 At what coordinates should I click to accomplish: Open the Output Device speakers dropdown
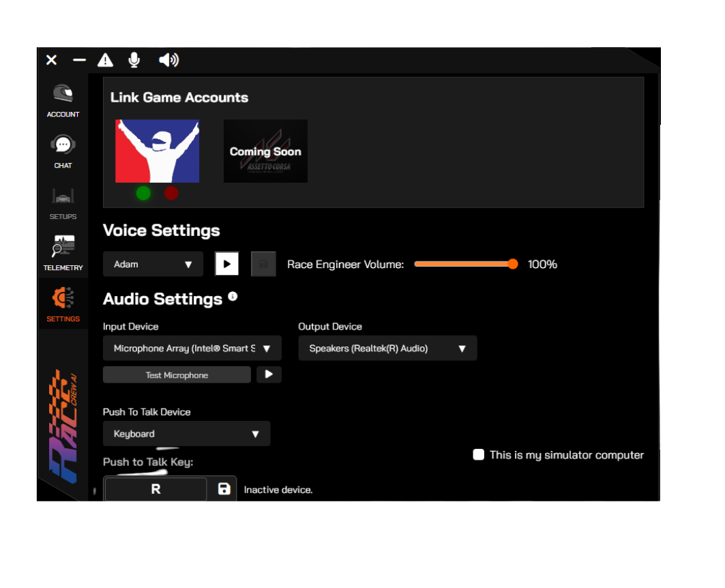387,348
